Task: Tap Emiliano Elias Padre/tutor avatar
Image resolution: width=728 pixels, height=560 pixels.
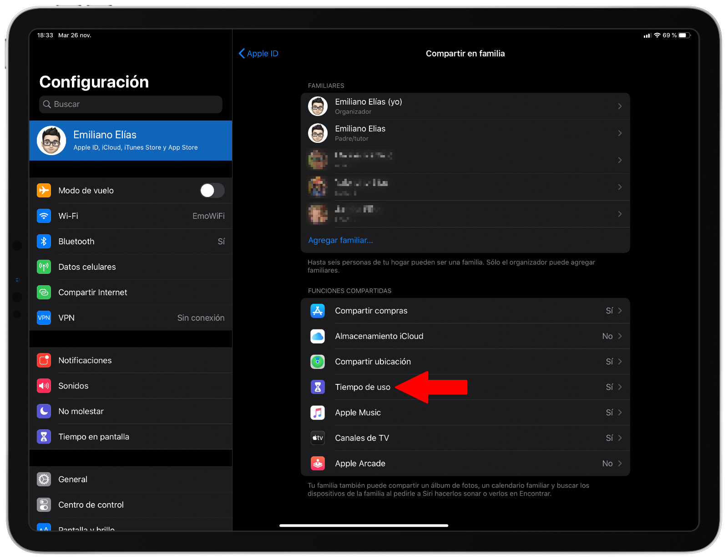Action: click(318, 133)
